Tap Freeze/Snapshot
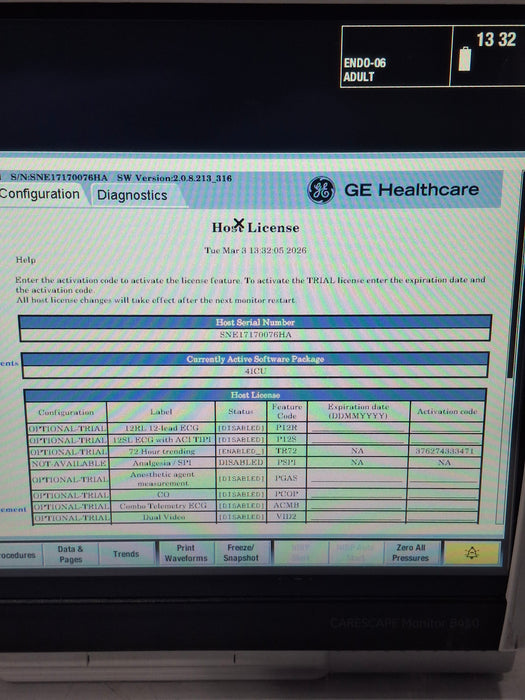The width and height of the screenshot is (525, 700). point(242,553)
